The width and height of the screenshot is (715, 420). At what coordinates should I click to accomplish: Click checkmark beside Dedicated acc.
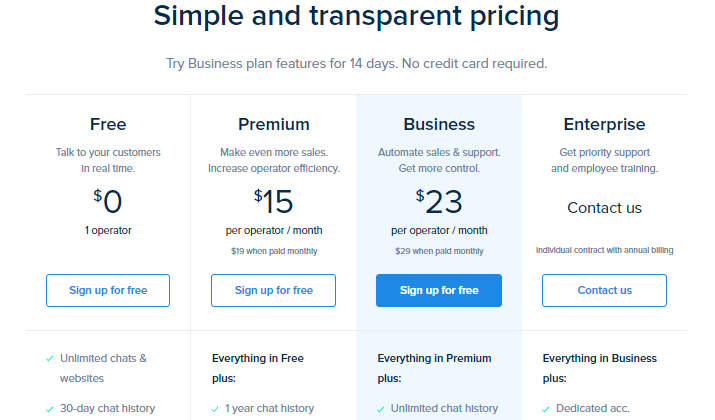[x=546, y=409]
